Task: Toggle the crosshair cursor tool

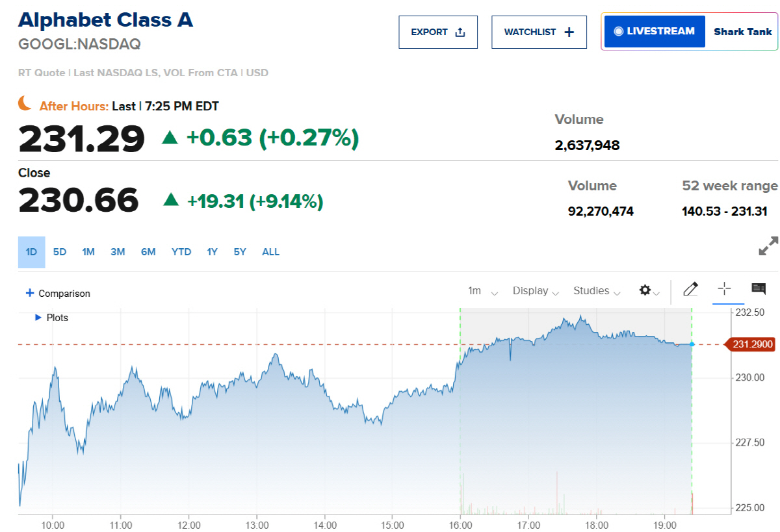Action: pyautogui.click(x=724, y=289)
